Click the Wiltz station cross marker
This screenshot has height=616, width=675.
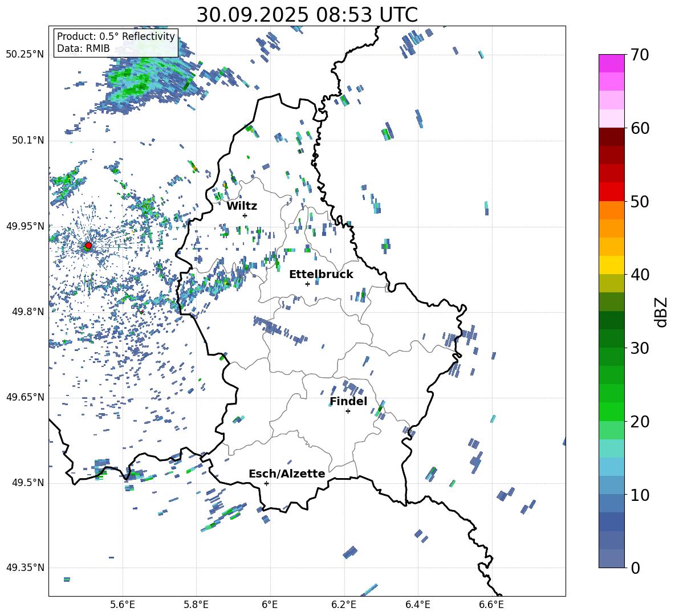(245, 215)
